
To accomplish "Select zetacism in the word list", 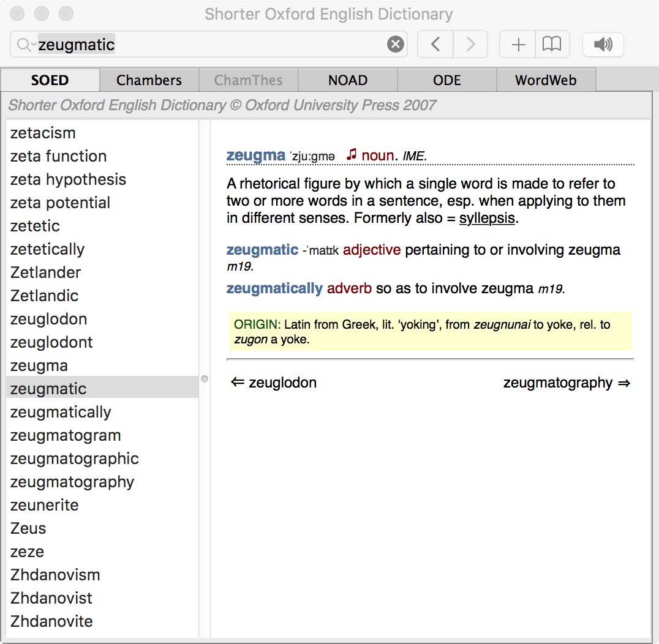I will pos(102,133).
